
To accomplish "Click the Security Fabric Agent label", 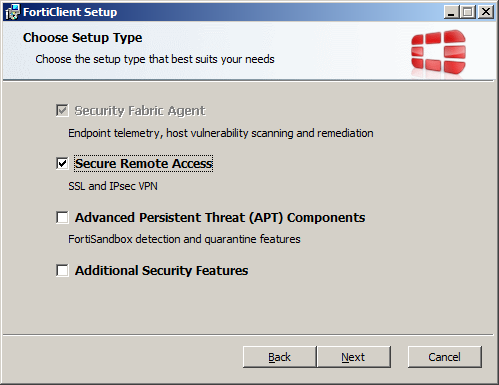I will (x=140, y=111).
